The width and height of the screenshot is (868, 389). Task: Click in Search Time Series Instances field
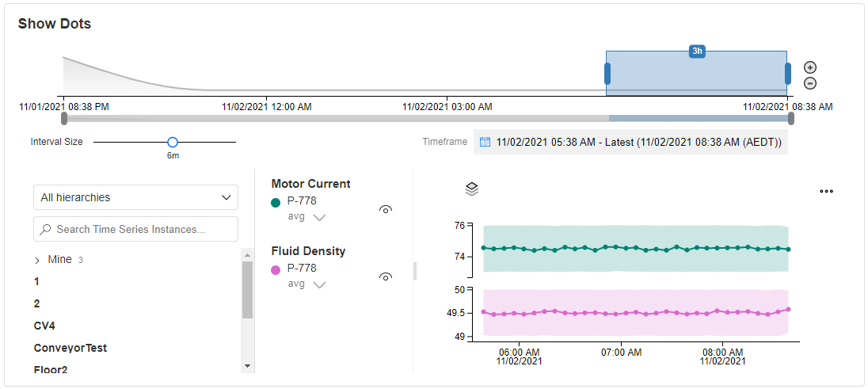pos(135,229)
